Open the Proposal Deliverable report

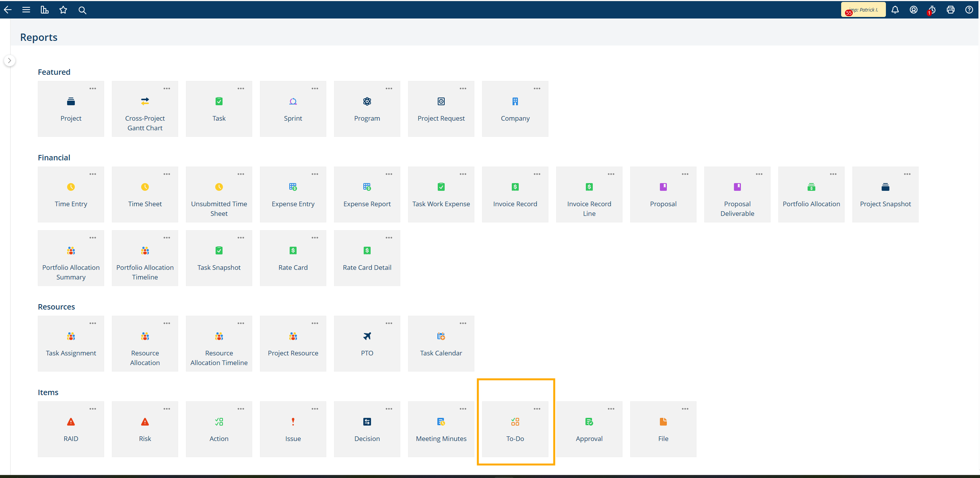(737, 194)
